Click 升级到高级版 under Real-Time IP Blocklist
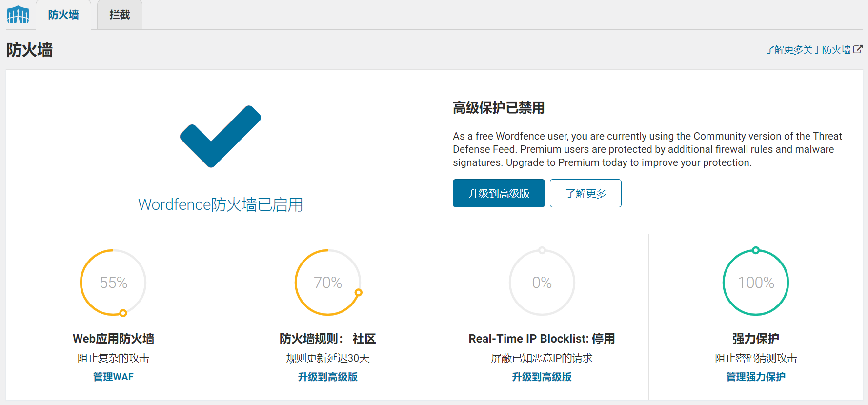868x405 pixels. pyautogui.click(x=542, y=377)
